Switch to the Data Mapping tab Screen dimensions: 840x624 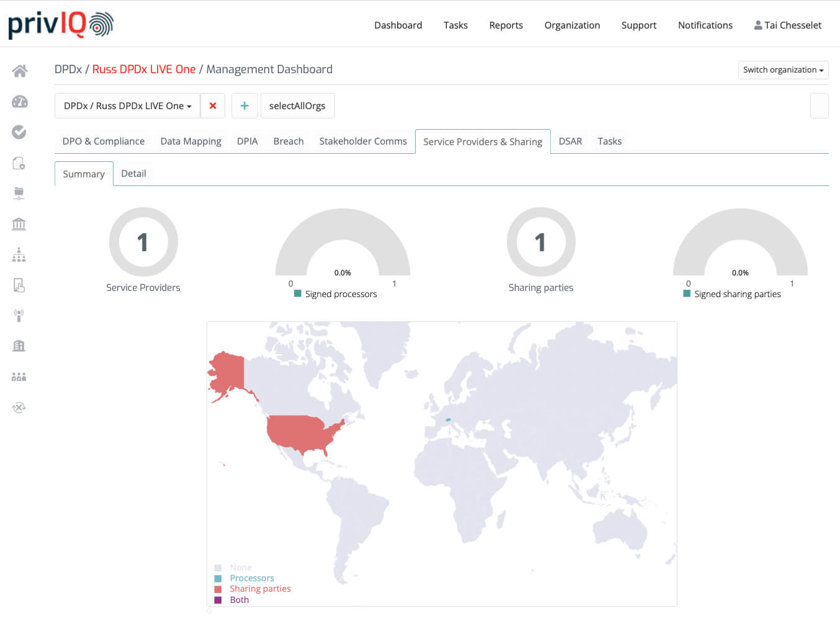pyautogui.click(x=191, y=141)
